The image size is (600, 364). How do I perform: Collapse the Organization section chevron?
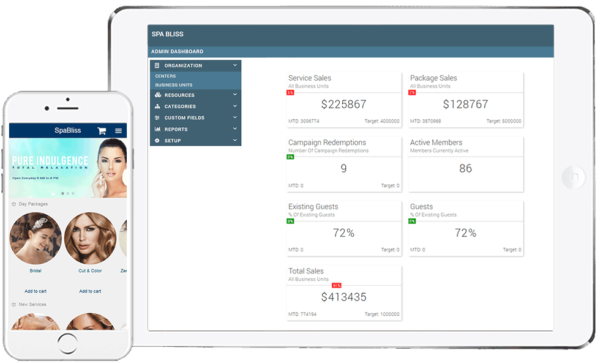click(234, 65)
